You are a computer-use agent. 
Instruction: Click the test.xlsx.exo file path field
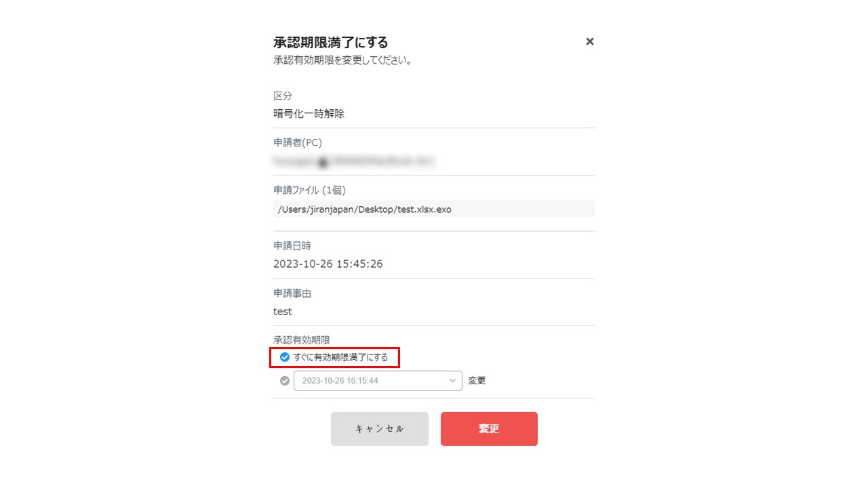point(433,209)
